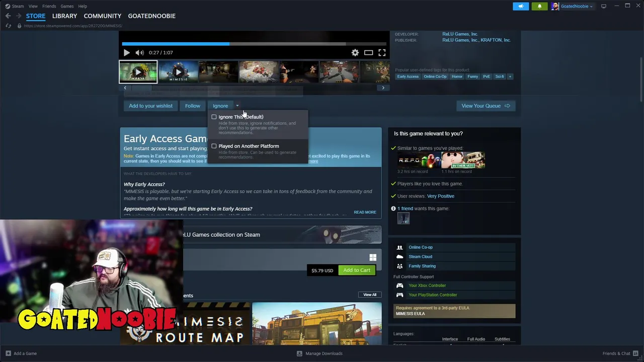Select the Online Co-Op tag
The height and width of the screenshot is (362, 644).
[435, 76]
